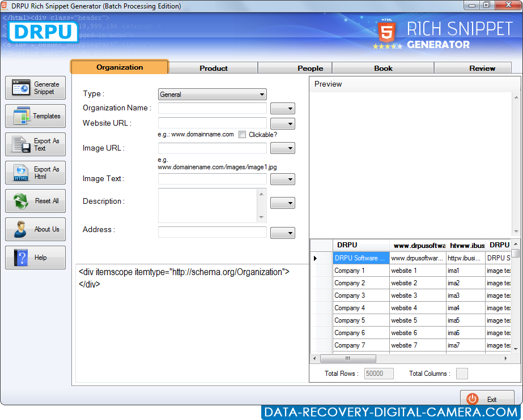Click the Preview pane scroll down arrow
The image size is (523, 420).
(516, 231)
